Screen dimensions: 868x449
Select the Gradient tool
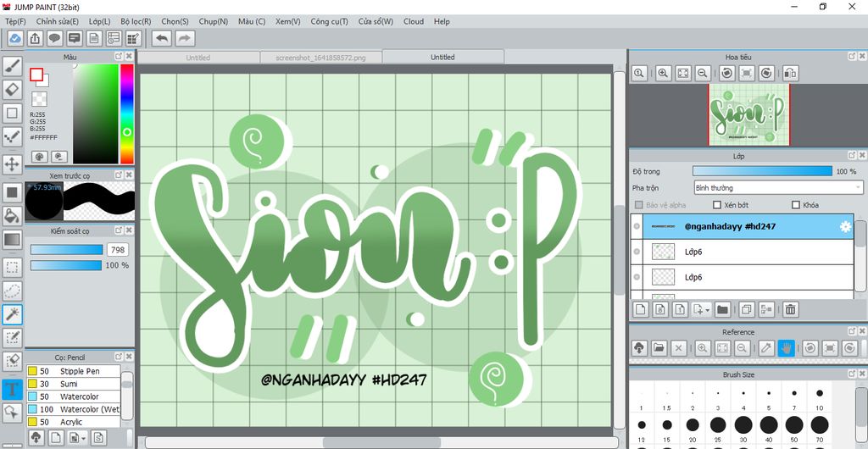click(x=12, y=240)
